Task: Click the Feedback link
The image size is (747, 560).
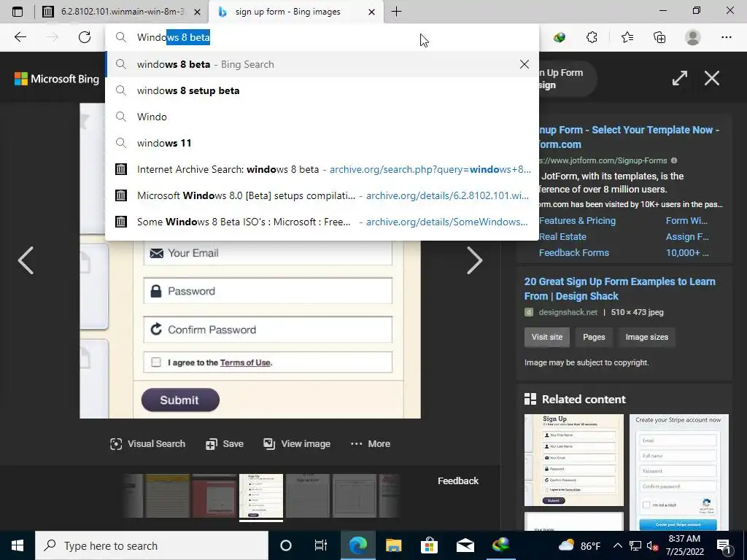Action: (x=458, y=481)
